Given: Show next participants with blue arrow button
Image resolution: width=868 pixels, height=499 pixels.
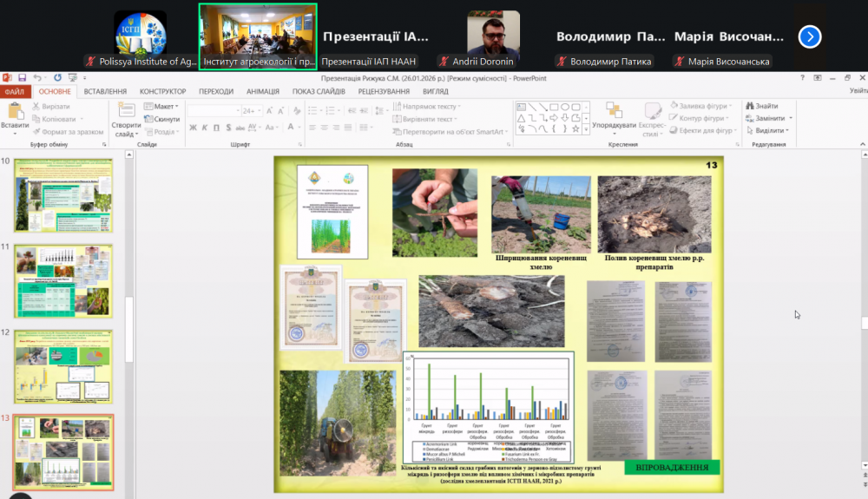Looking at the screenshot, I should pyautogui.click(x=809, y=36).
